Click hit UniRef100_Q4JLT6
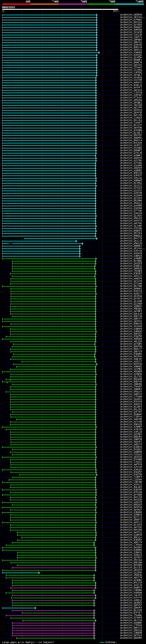Image resolution: width=146 pixels, height=644 pixels. tap(131, 241)
